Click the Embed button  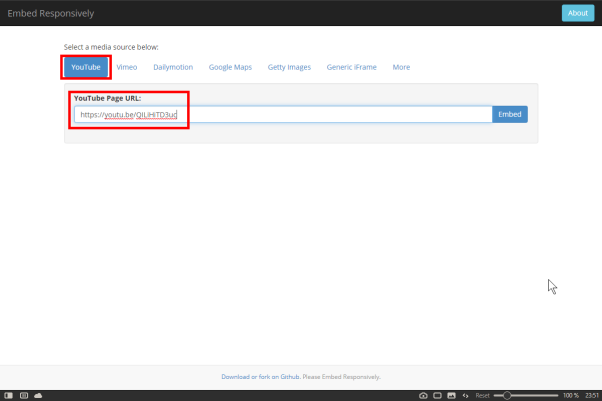509,114
